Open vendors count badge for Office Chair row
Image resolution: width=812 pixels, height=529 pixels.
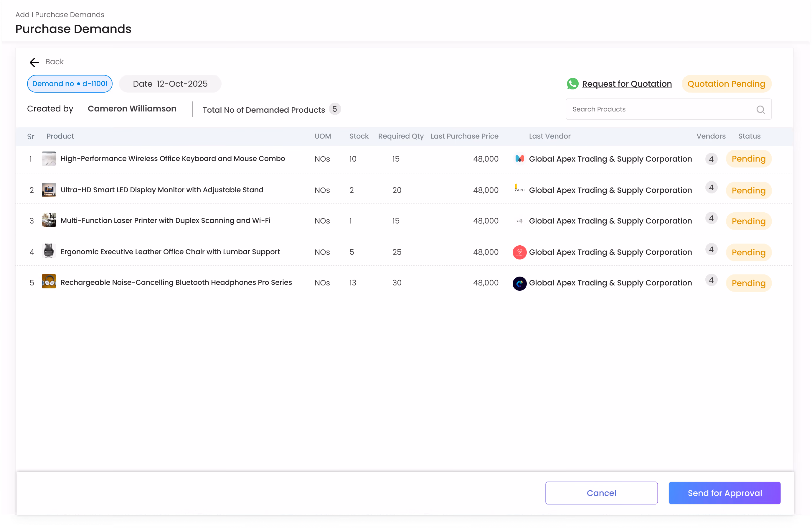tap(711, 250)
